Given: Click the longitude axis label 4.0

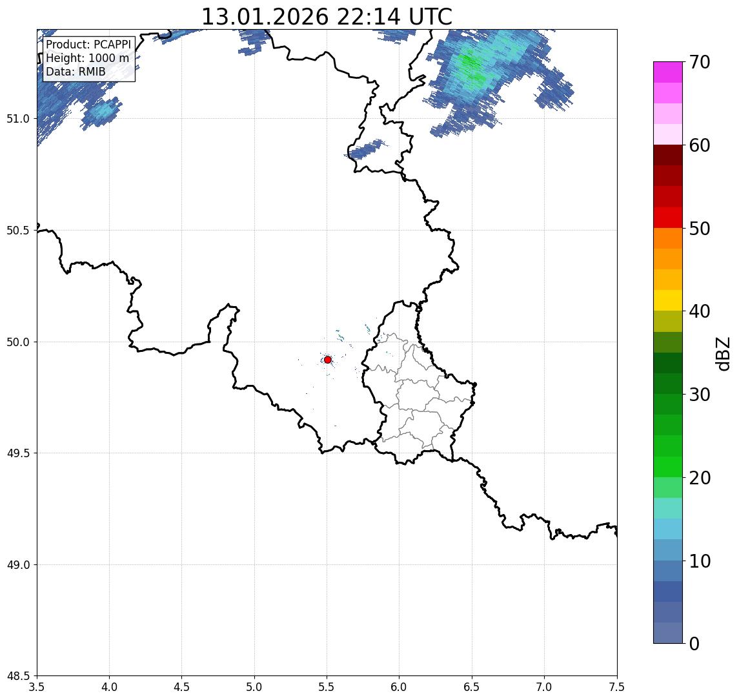Looking at the screenshot, I should [x=109, y=687].
